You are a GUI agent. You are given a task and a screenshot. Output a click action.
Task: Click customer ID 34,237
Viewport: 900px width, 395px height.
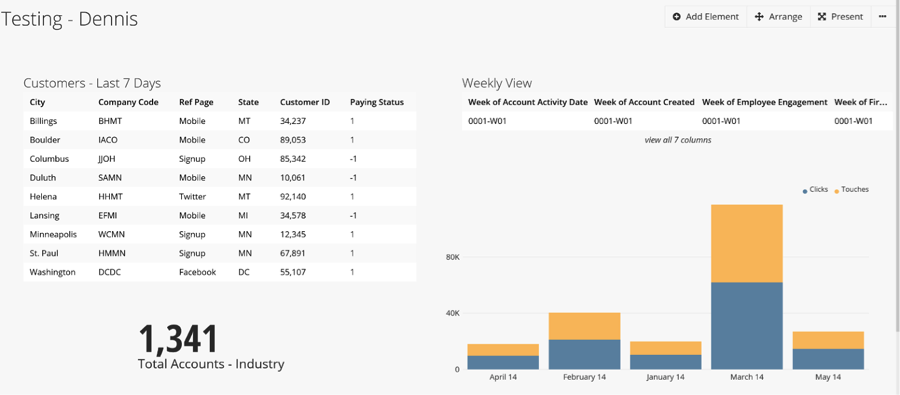pos(293,121)
